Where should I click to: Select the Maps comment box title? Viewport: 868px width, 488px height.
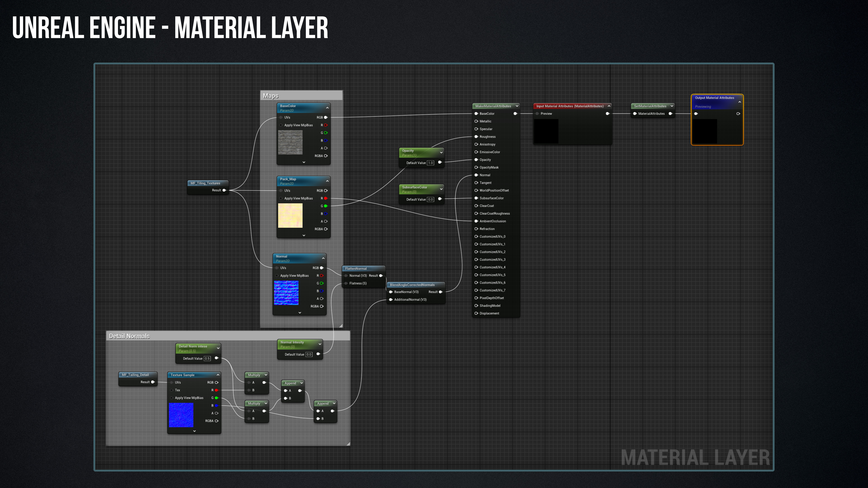[271, 96]
